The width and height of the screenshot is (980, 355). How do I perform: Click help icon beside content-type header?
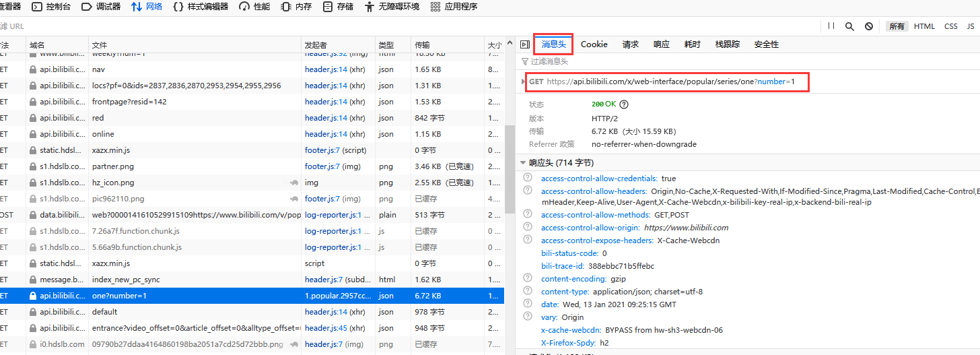(x=528, y=292)
